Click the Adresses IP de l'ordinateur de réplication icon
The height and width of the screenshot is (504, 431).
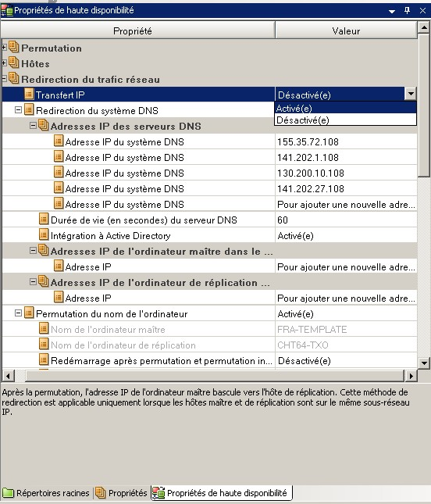point(44,281)
